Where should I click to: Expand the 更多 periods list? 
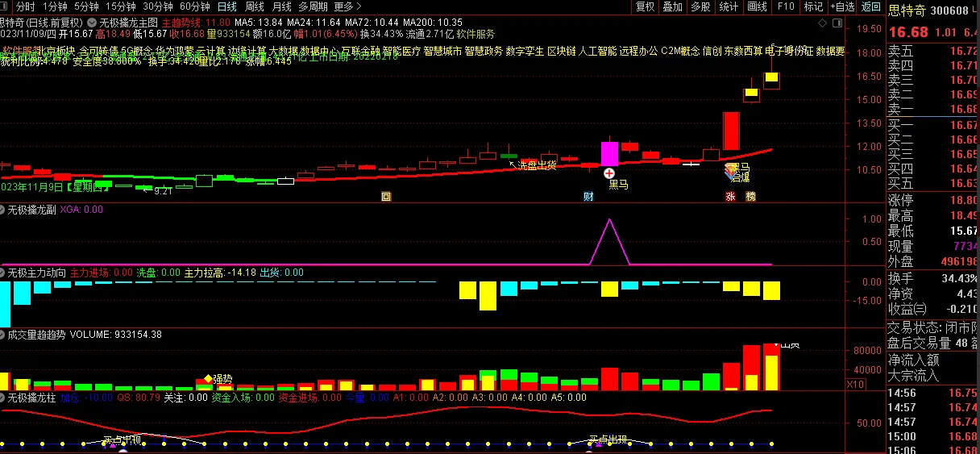348,6
